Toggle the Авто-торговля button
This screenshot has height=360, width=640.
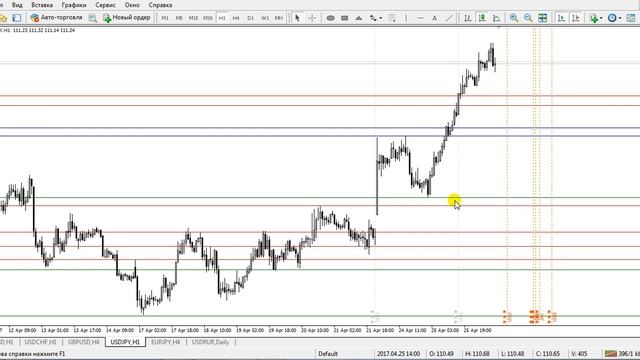point(56,18)
